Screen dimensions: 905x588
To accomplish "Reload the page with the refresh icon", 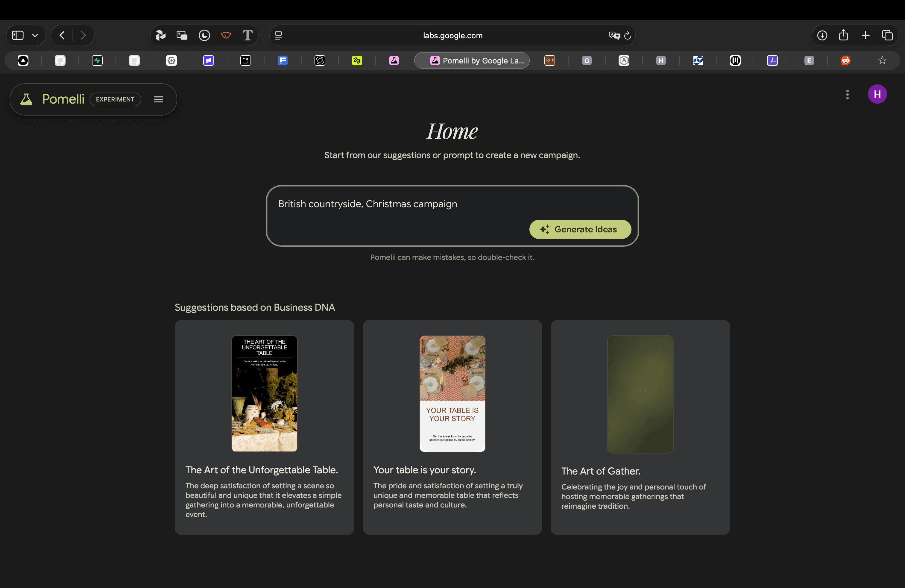I will [627, 36].
